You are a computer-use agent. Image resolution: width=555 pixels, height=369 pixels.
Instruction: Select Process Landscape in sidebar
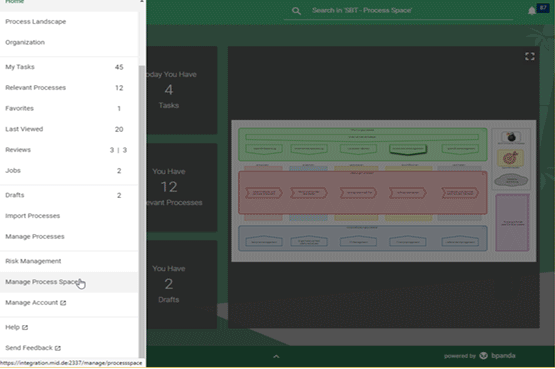click(69, 22)
